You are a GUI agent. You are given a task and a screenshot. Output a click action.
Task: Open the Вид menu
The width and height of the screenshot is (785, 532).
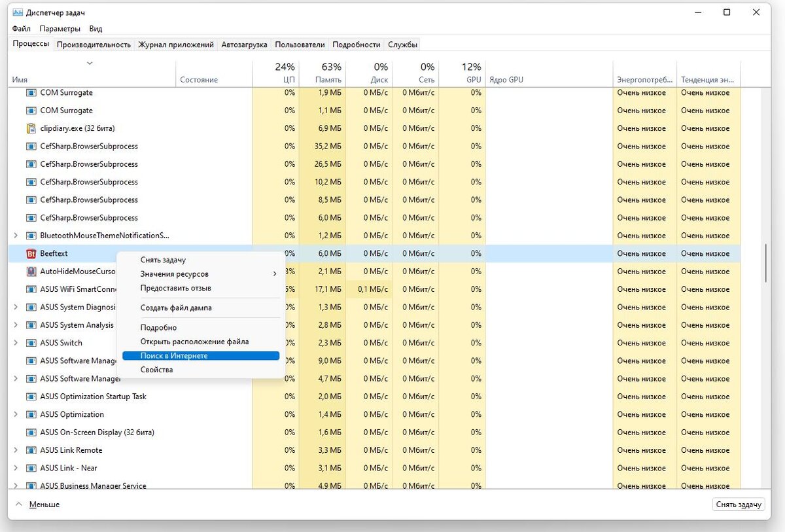[96, 29]
